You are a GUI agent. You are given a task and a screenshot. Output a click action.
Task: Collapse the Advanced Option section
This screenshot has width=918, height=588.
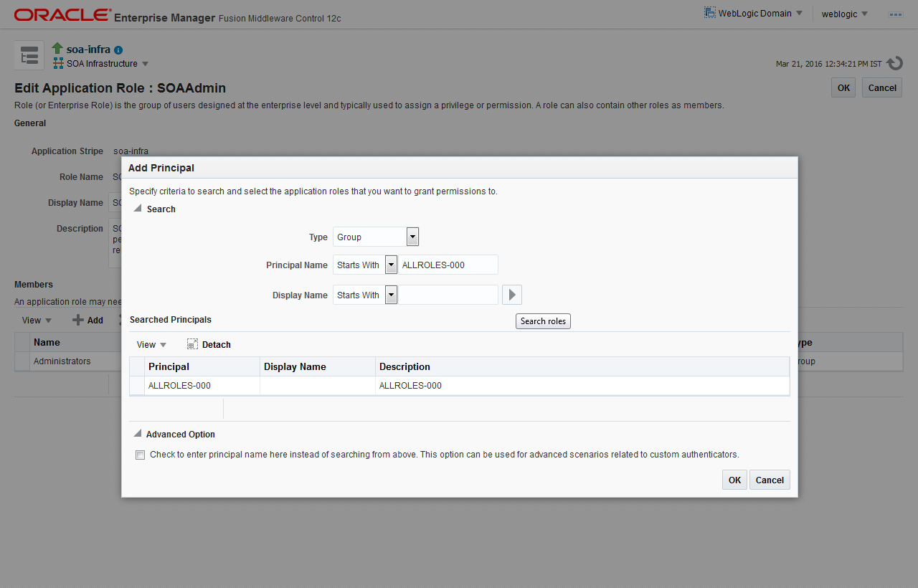tap(138, 434)
